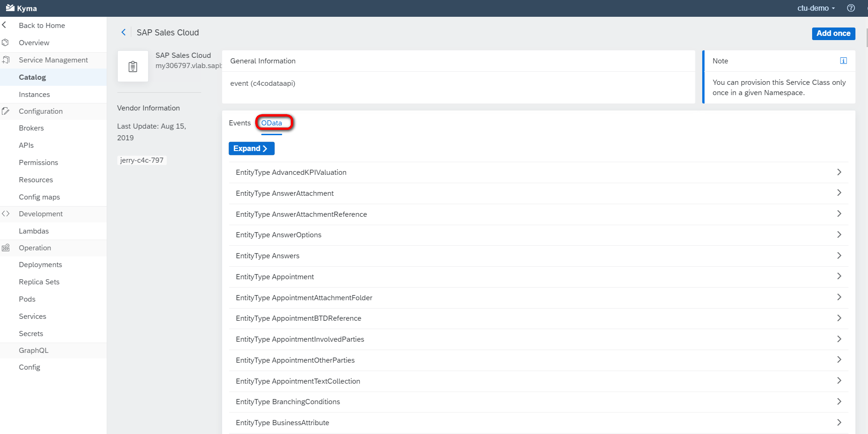The height and width of the screenshot is (434, 868).
Task: Open Permissions in the sidebar
Action: [x=39, y=162]
